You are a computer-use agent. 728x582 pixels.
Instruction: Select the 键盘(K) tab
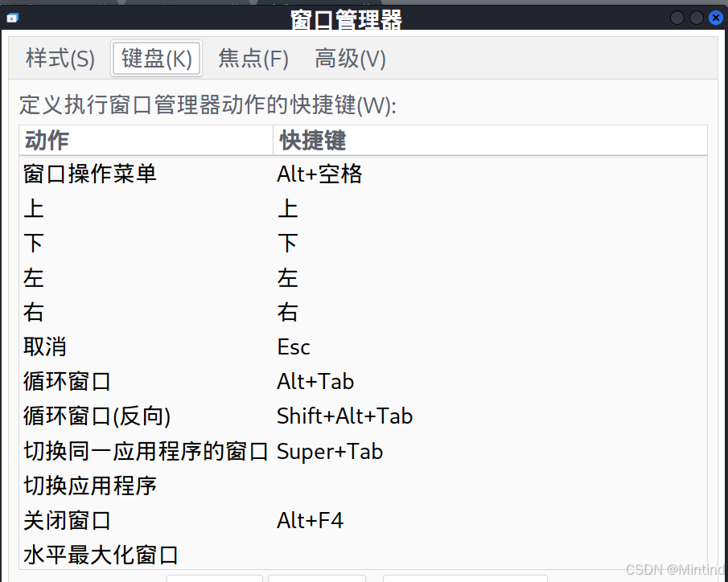[157, 59]
